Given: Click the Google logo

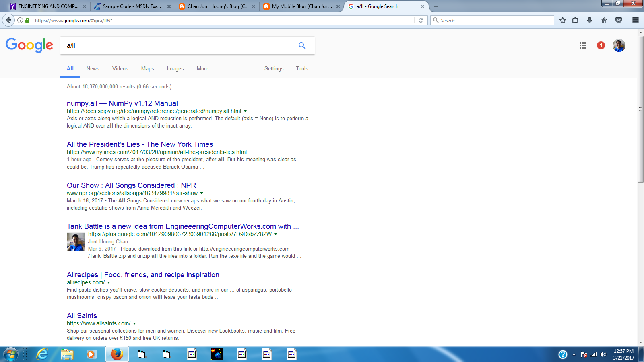Looking at the screenshot, I should (29, 45).
